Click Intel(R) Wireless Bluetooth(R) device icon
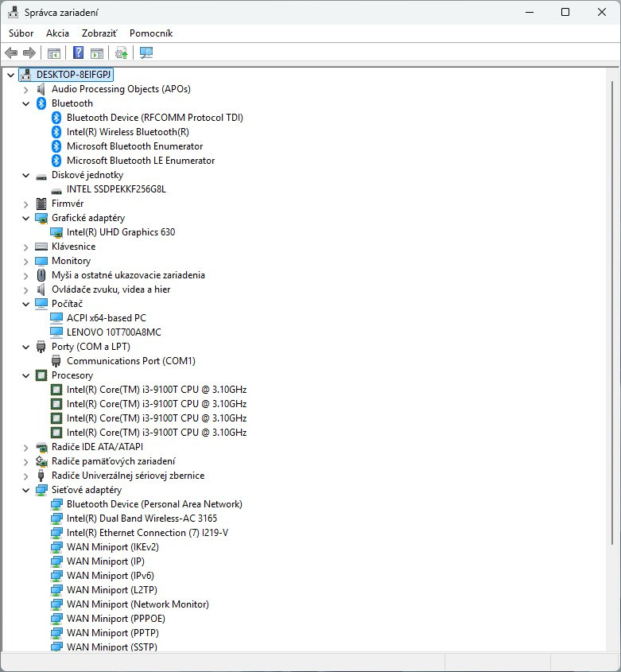Viewport: 621px width, 672px height. 56,132
